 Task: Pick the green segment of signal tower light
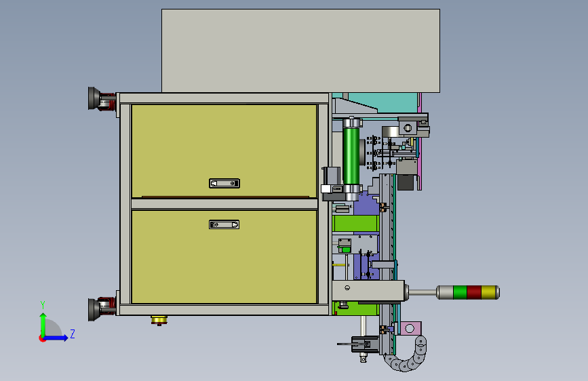coord(460,292)
